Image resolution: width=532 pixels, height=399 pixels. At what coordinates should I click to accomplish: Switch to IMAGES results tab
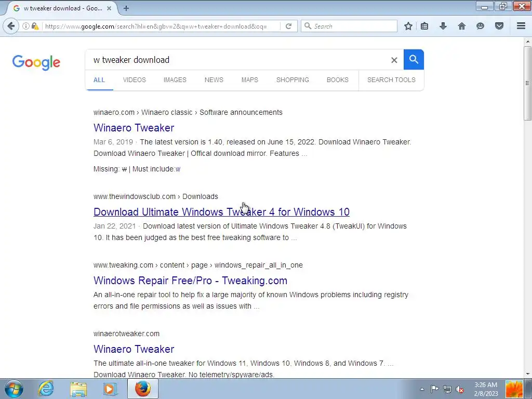[x=175, y=80]
